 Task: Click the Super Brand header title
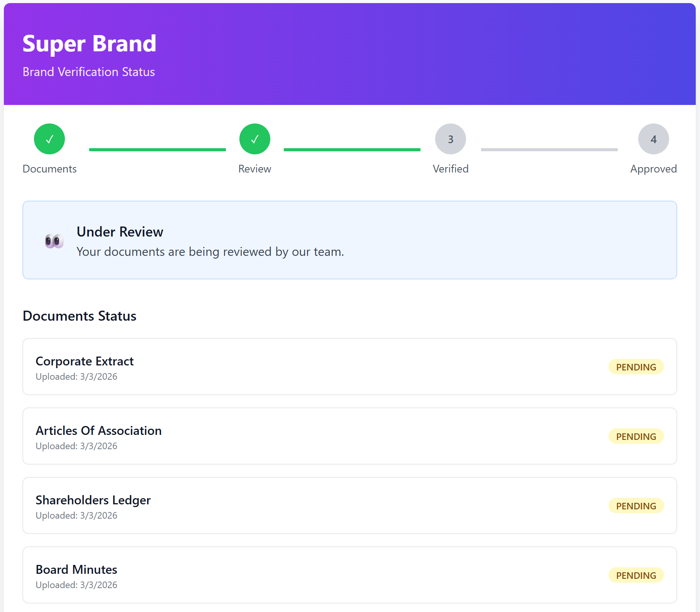point(90,44)
